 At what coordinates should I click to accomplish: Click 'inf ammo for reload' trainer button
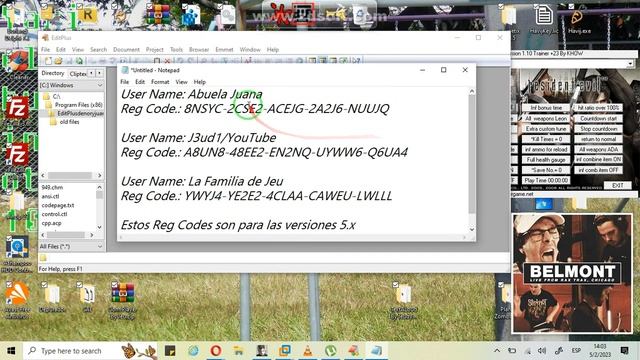[546, 149]
